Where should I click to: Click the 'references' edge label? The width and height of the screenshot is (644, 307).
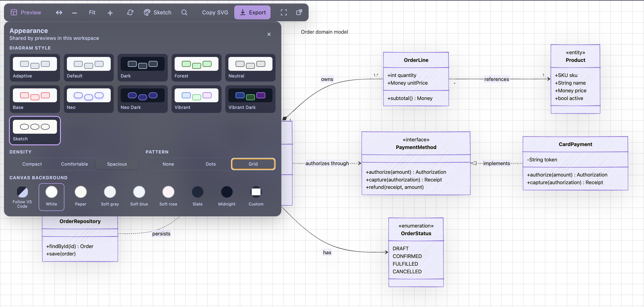pos(497,79)
